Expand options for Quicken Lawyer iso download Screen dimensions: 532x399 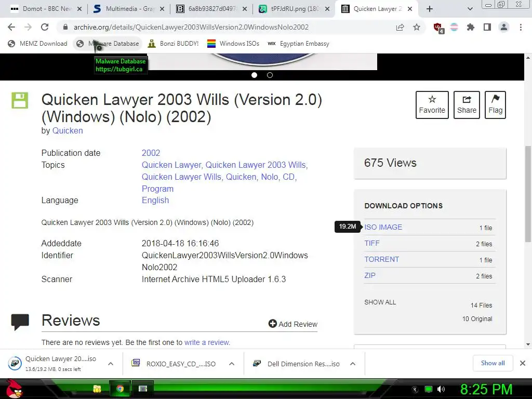click(110, 364)
